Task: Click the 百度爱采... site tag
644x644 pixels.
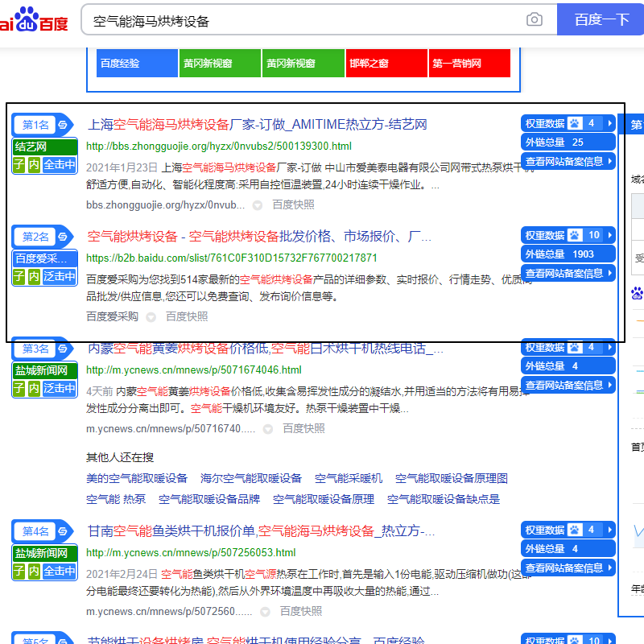Action: click(x=45, y=258)
